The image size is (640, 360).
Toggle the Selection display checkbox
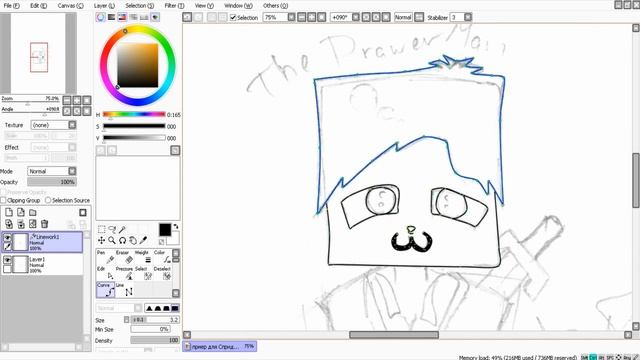[x=233, y=18]
